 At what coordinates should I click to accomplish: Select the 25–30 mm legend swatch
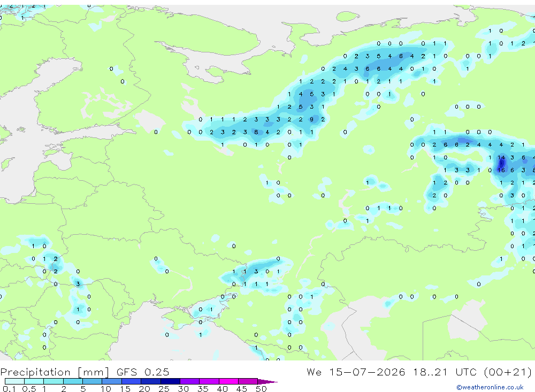pos(170,381)
